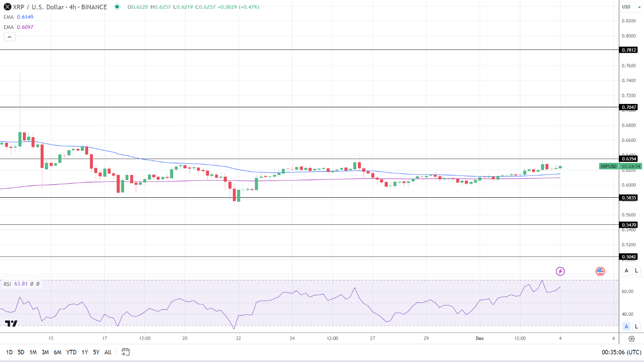Click the second EMA 0.6097 legend
Image resolution: width=644 pixels, height=362 pixels.
click(19, 27)
